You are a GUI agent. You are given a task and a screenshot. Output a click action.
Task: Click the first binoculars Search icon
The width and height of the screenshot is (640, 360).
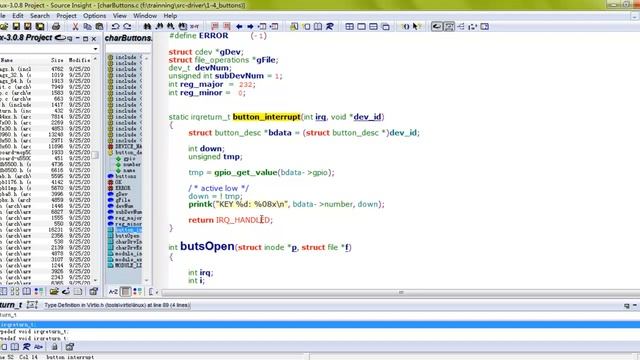(147, 27)
